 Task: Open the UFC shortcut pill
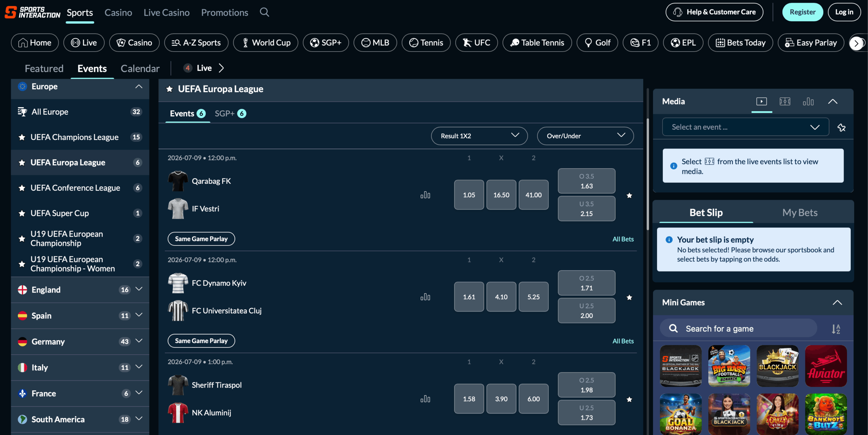point(477,43)
